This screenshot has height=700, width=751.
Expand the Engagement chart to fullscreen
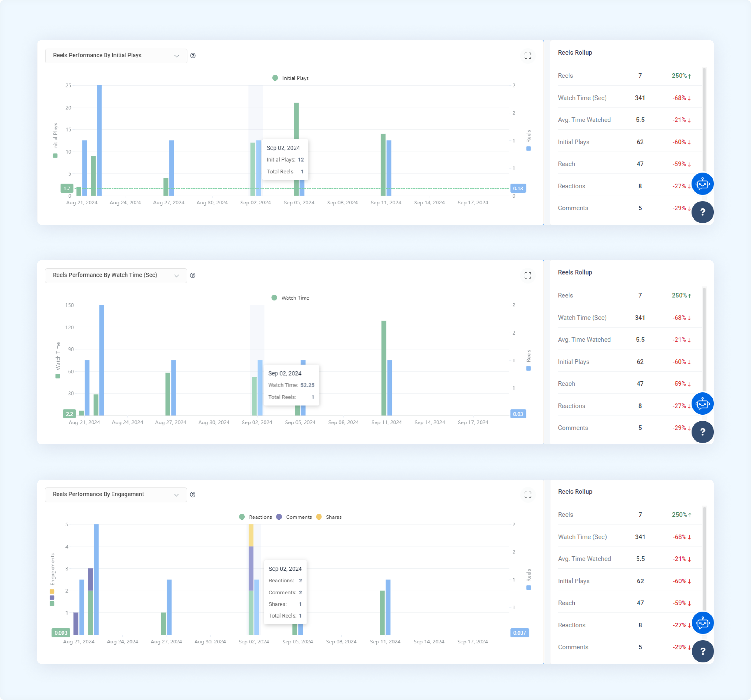[x=528, y=494]
